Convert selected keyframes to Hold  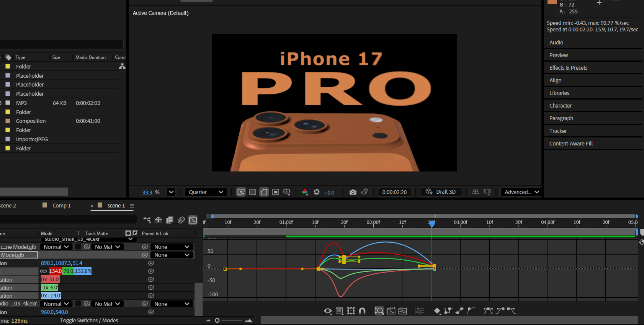(x=448, y=311)
